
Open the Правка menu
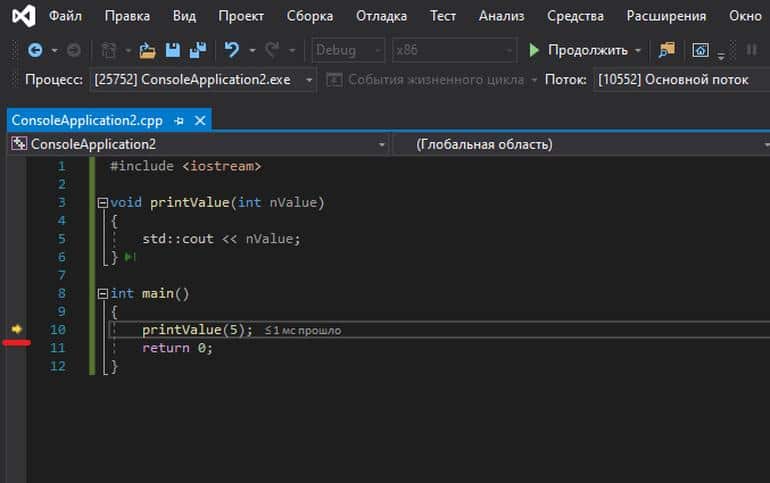coord(127,16)
